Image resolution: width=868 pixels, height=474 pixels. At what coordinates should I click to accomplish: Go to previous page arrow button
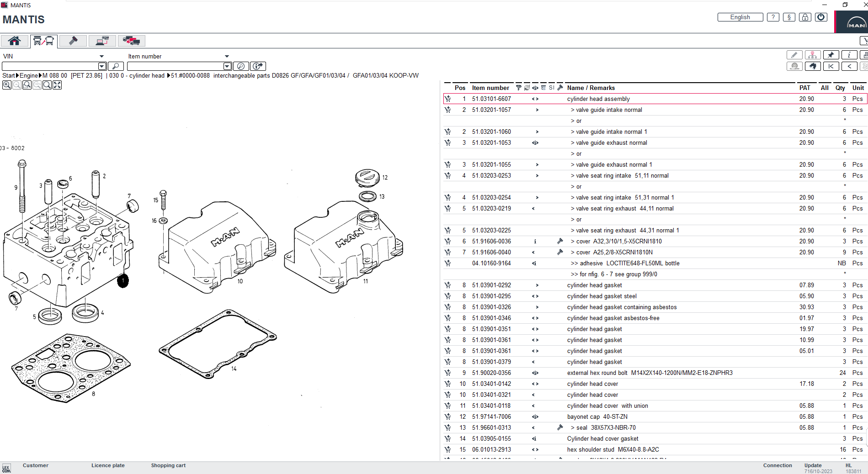coord(849,66)
